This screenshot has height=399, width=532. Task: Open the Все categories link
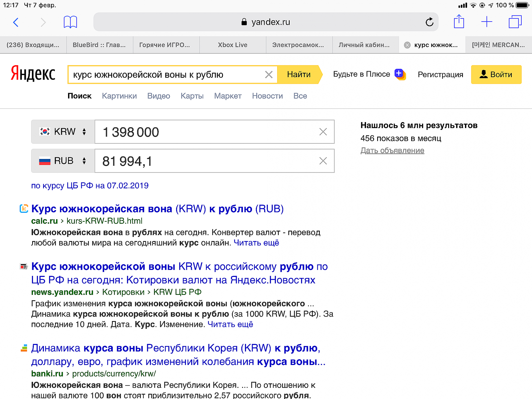point(300,96)
